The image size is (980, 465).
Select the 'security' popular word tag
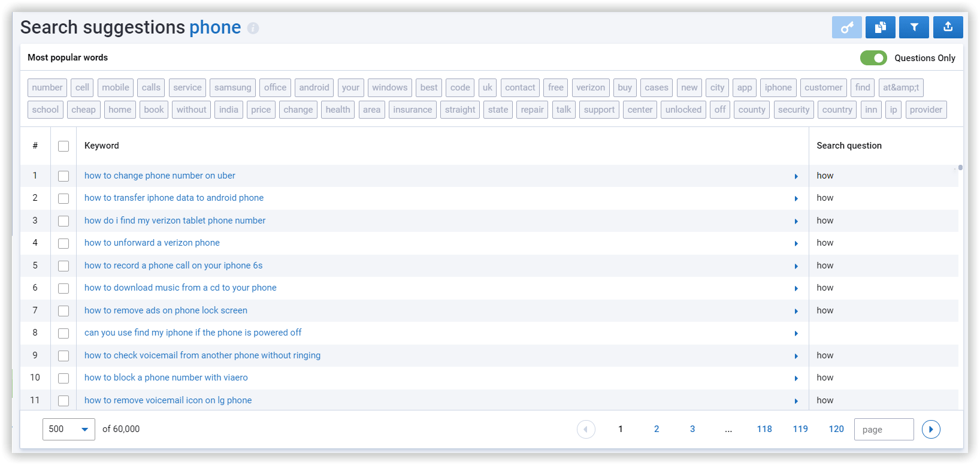click(x=794, y=110)
